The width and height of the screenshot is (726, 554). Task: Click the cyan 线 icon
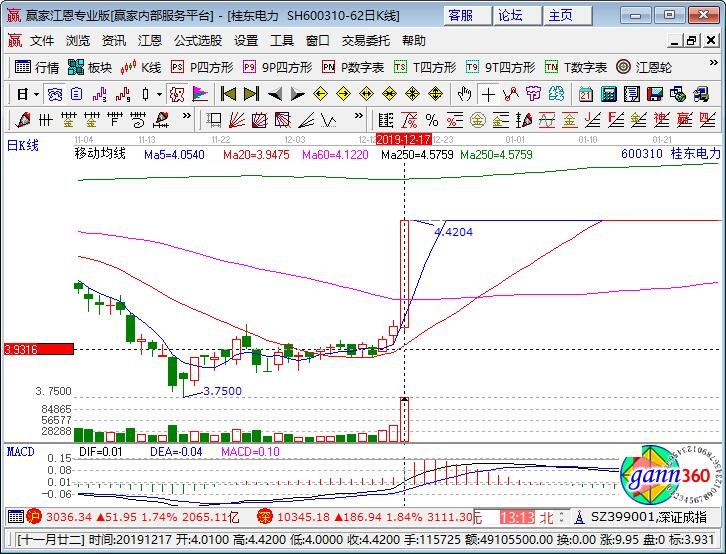[x=557, y=94]
